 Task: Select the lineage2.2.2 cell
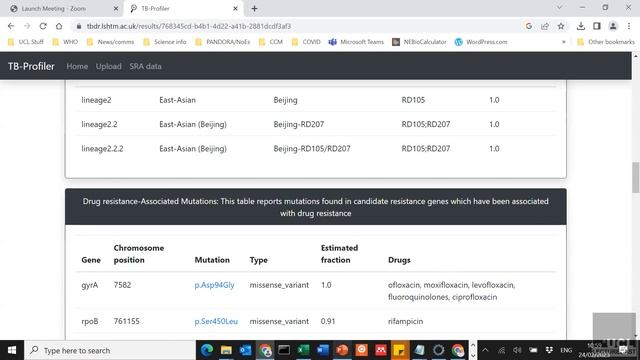click(x=102, y=149)
